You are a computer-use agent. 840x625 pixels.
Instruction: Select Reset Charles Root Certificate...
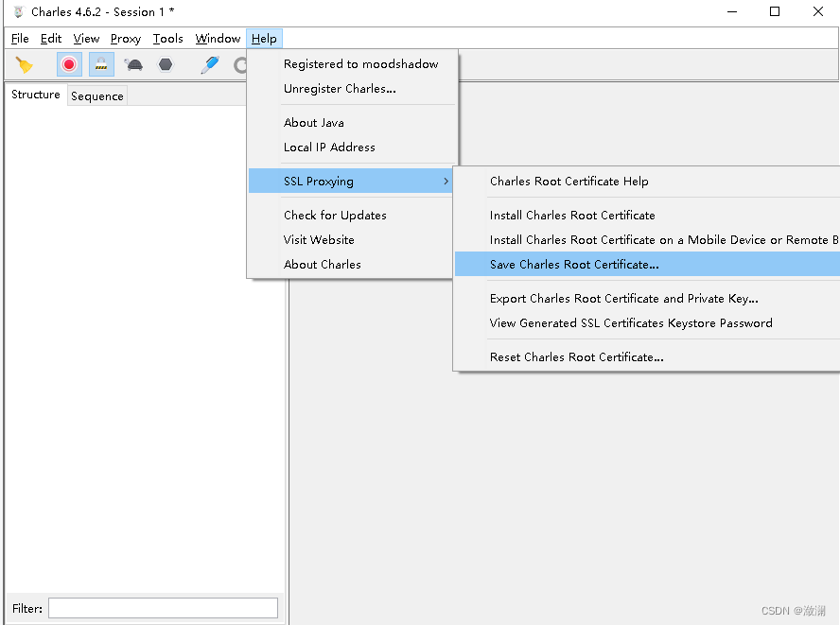[x=647, y=357]
